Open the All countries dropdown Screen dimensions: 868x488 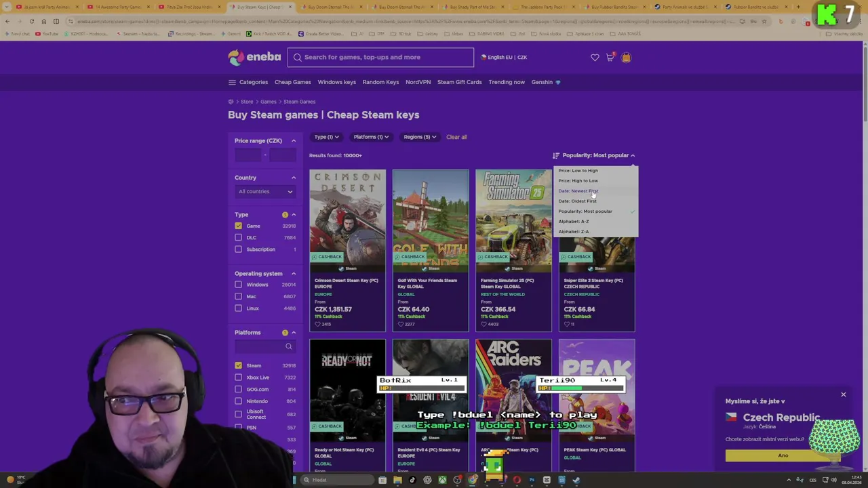[265, 192]
